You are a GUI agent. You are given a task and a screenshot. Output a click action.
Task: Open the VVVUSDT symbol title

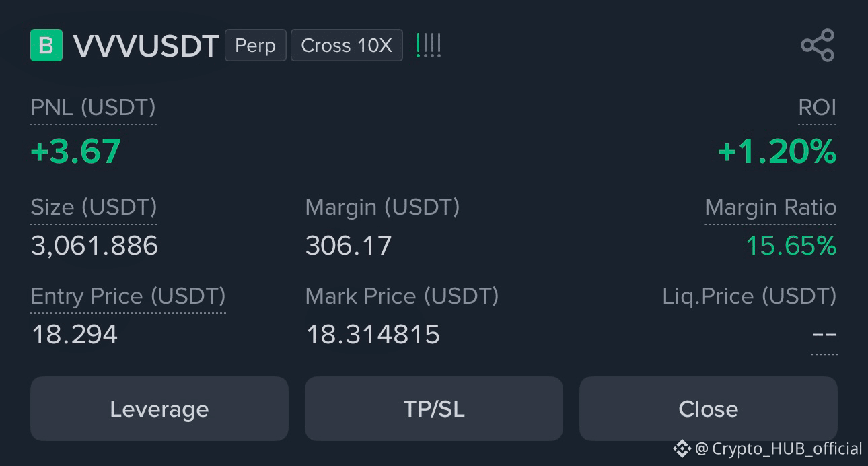pos(146,46)
